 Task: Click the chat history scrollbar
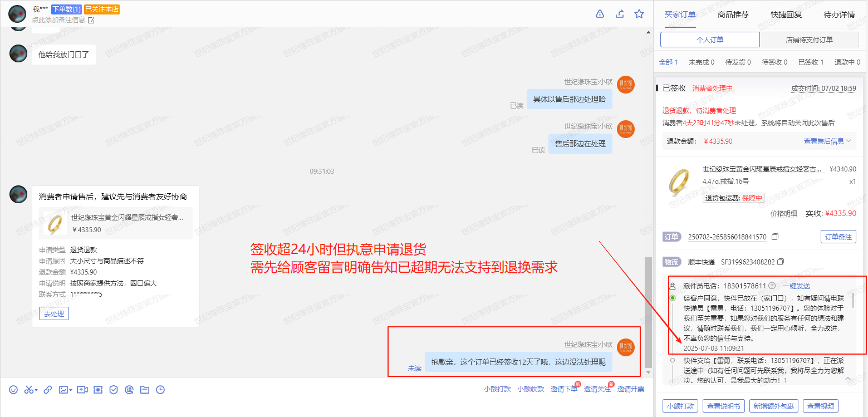pos(647,312)
